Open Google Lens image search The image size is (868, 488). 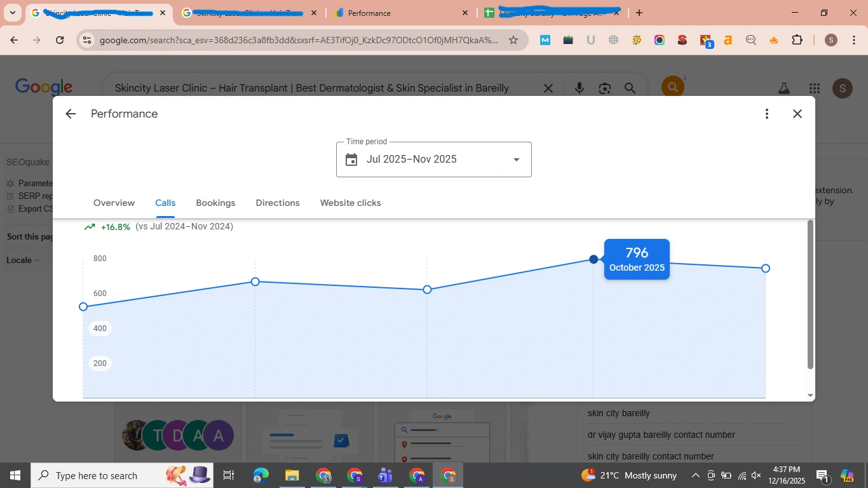click(605, 88)
